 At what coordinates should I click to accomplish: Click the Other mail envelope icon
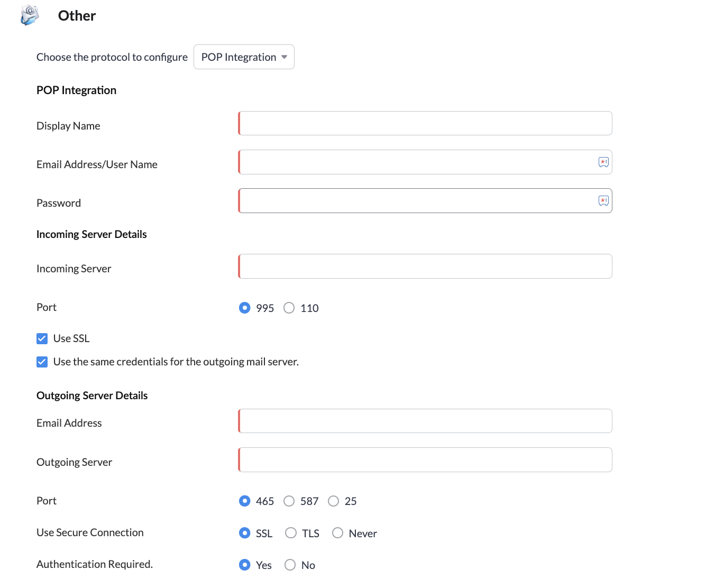click(30, 15)
